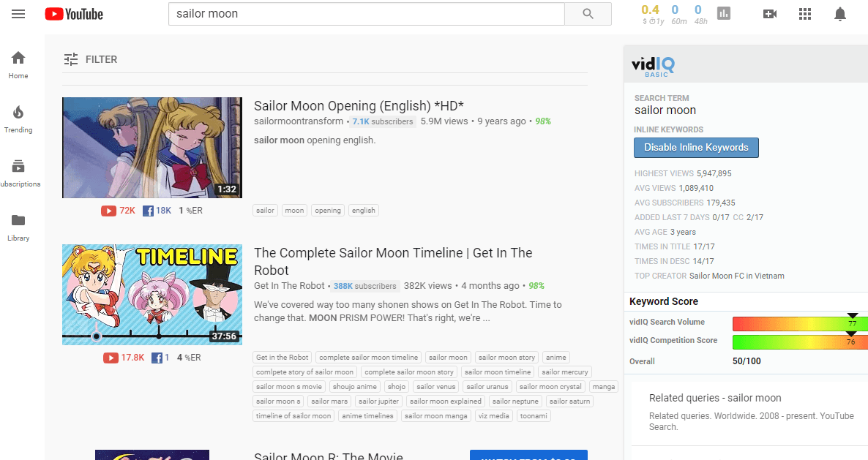Screen dimensions: 868x460
Task: Click the 'anime' keyword tag
Action: [555, 358]
